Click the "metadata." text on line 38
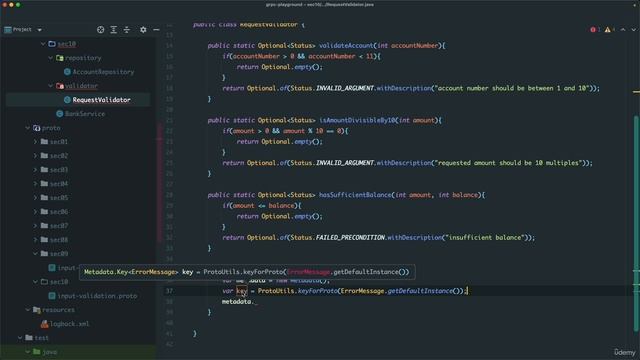This screenshot has width=640, height=360. pos(238,302)
